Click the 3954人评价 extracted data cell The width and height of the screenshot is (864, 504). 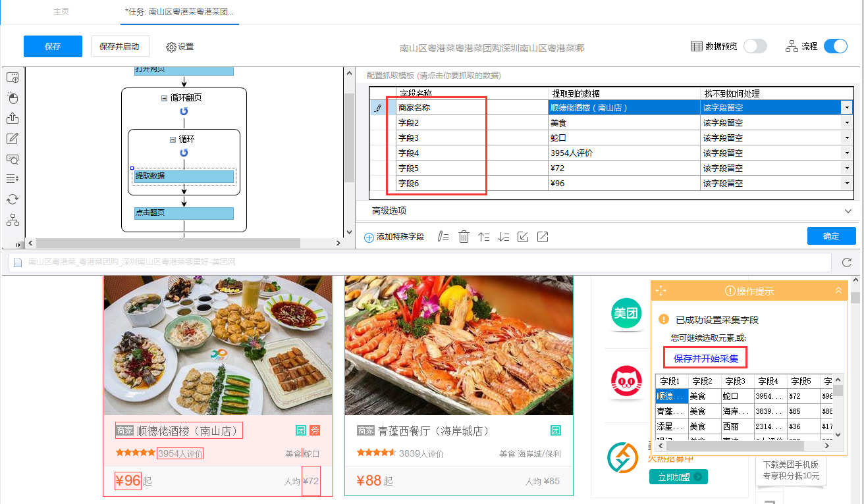click(624, 153)
